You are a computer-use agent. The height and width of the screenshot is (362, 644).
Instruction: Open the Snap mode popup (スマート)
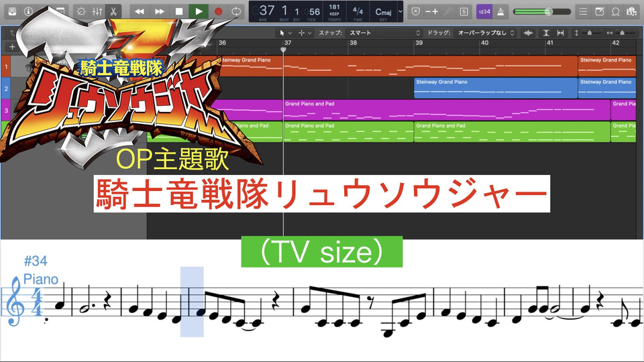tap(384, 33)
